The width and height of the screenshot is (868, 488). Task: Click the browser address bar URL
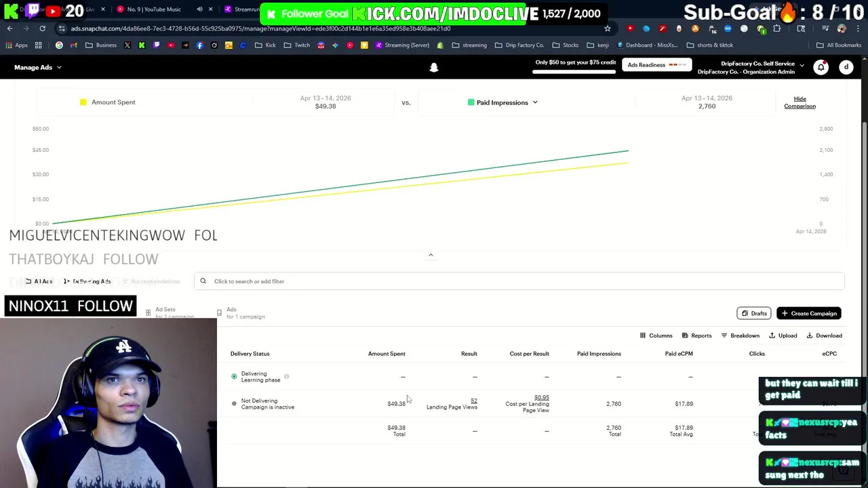(x=260, y=28)
